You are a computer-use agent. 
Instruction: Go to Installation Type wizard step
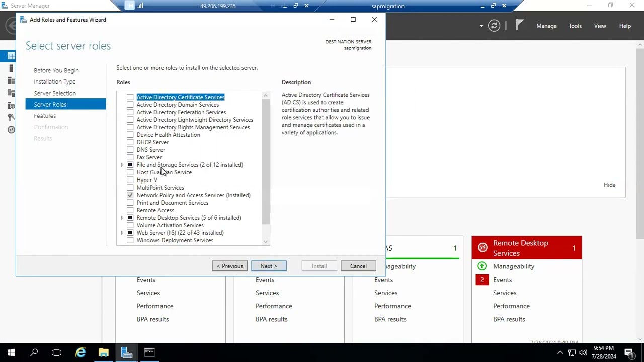pyautogui.click(x=55, y=81)
